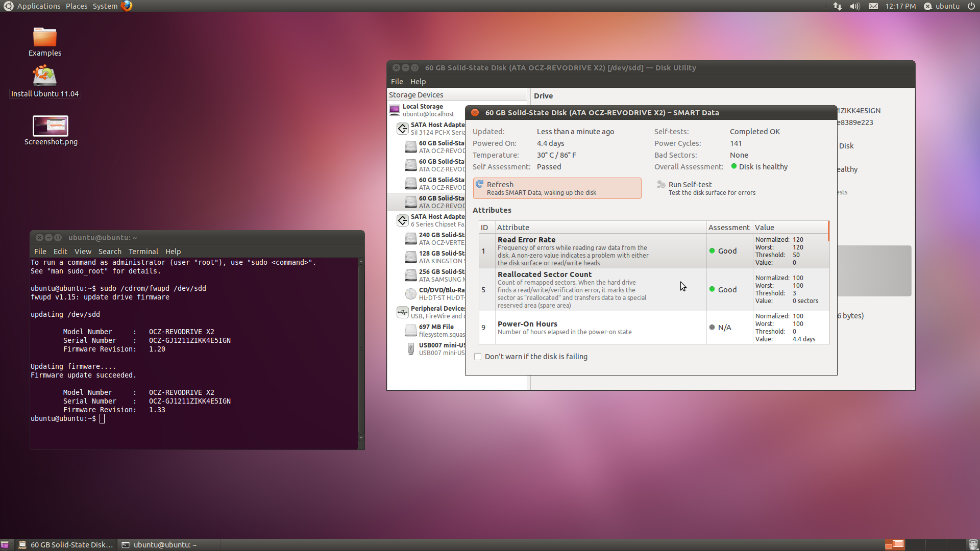Viewport: 980px width, 551px height.
Task: Click the terminal scrollbar down arrow
Action: pyautogui.click(x=361, y=438)
